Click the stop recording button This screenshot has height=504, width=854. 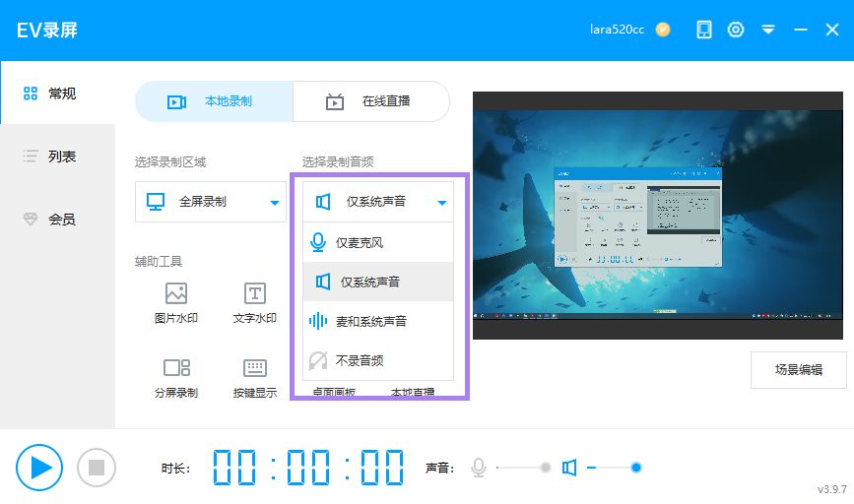[x=97, y=467]
